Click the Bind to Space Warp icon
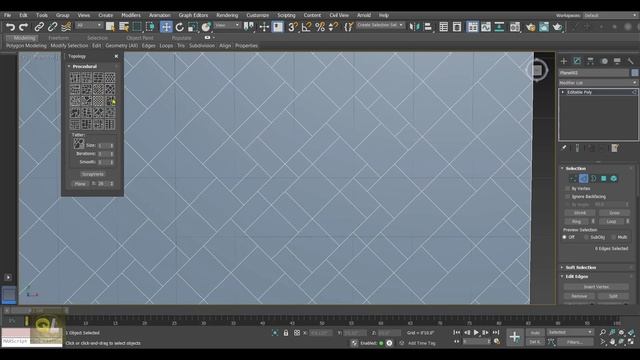 point(66,27)
